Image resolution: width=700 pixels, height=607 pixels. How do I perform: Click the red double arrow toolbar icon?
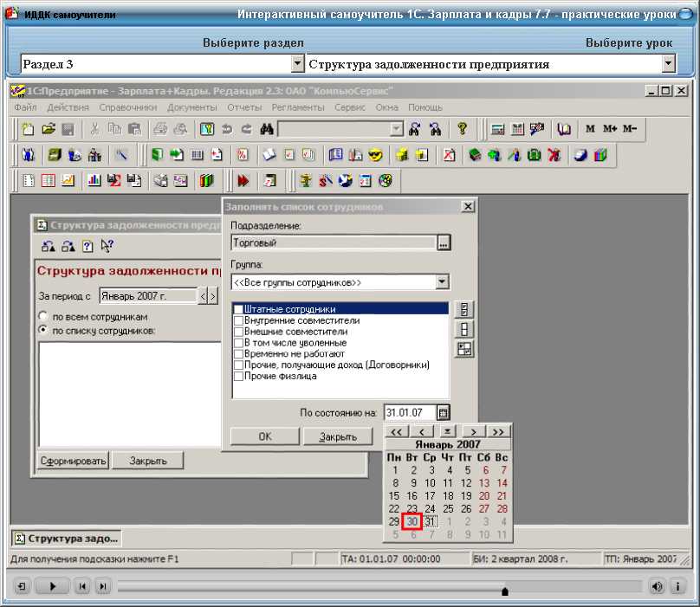[x=243, y=181]
